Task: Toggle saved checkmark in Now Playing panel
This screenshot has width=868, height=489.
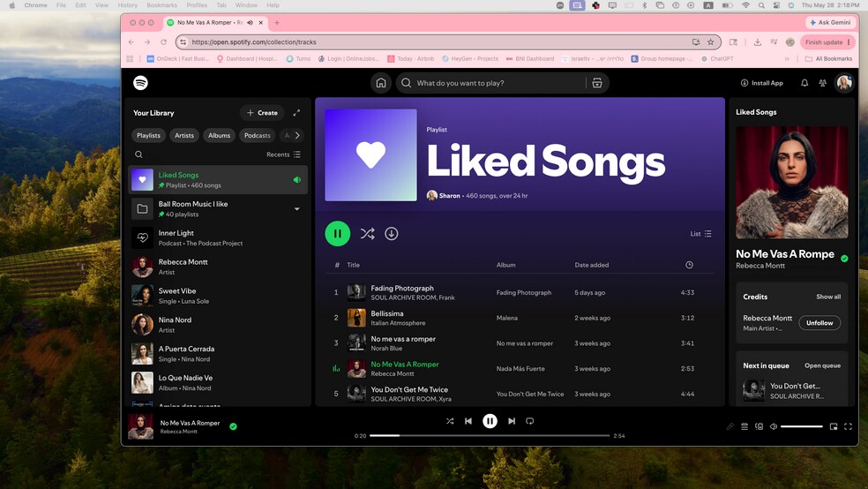Action: point(844,258)
